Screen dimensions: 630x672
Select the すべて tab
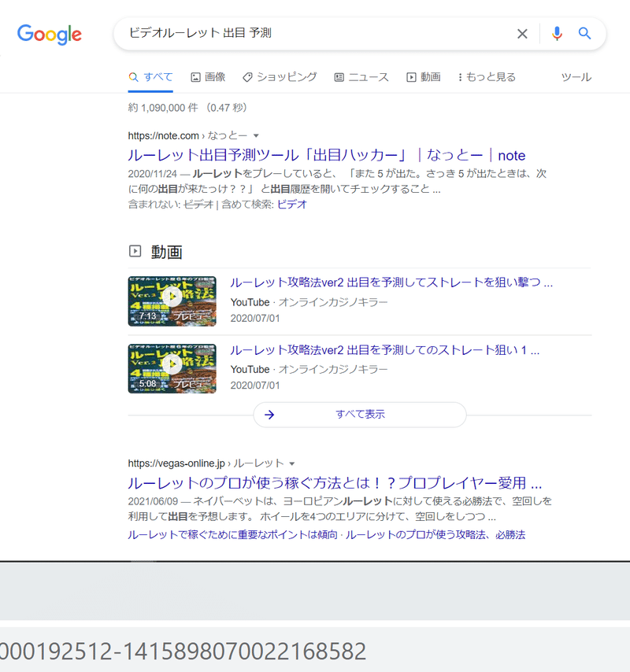tap(150, 77)
